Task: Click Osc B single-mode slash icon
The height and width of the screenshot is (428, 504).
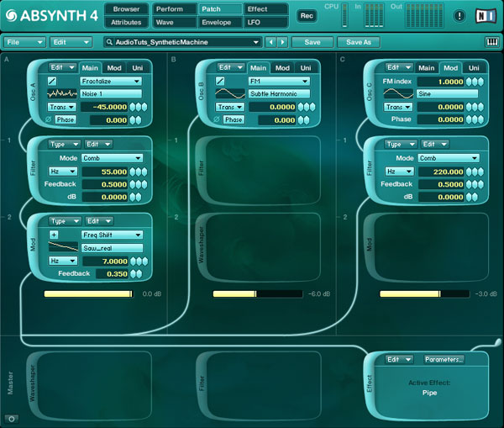Action: pyautogui.click(x=220, y=81)
